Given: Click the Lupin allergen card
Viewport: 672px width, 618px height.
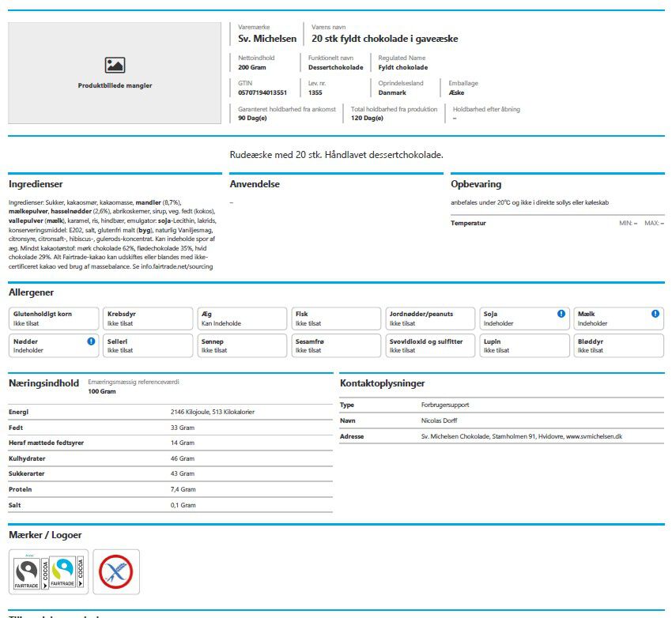Looking at the screenshot, I should (x=525, y=345).
